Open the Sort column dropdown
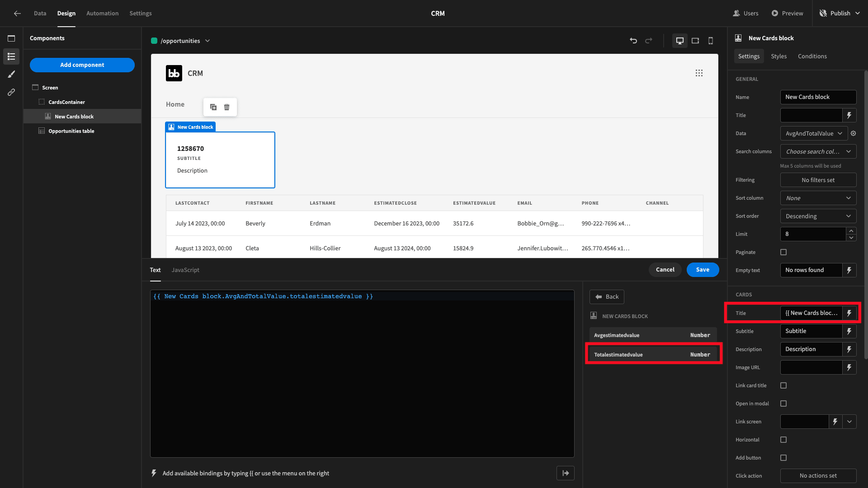 point(818,198)
